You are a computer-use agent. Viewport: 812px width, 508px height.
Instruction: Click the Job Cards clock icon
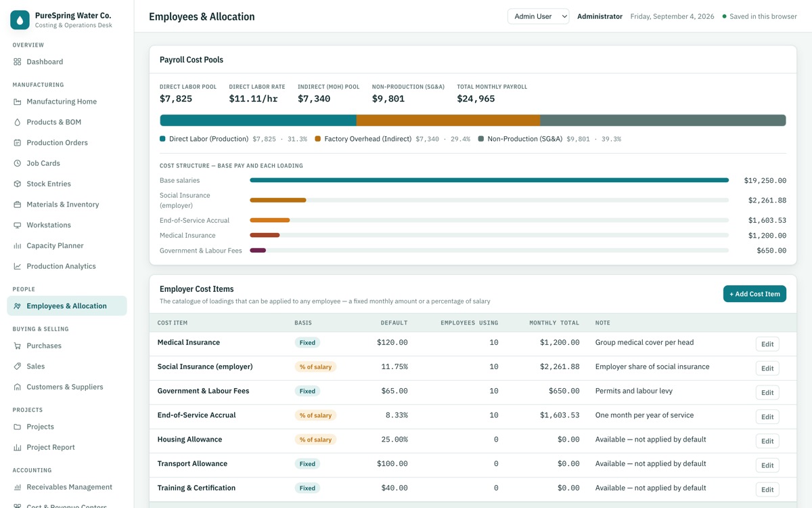18,163
